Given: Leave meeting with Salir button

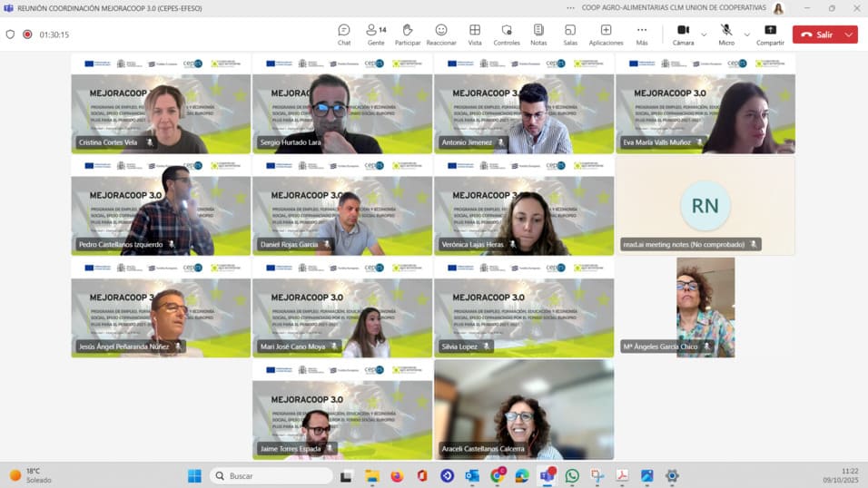Looking at the screenshot, I should coord(816,34).
